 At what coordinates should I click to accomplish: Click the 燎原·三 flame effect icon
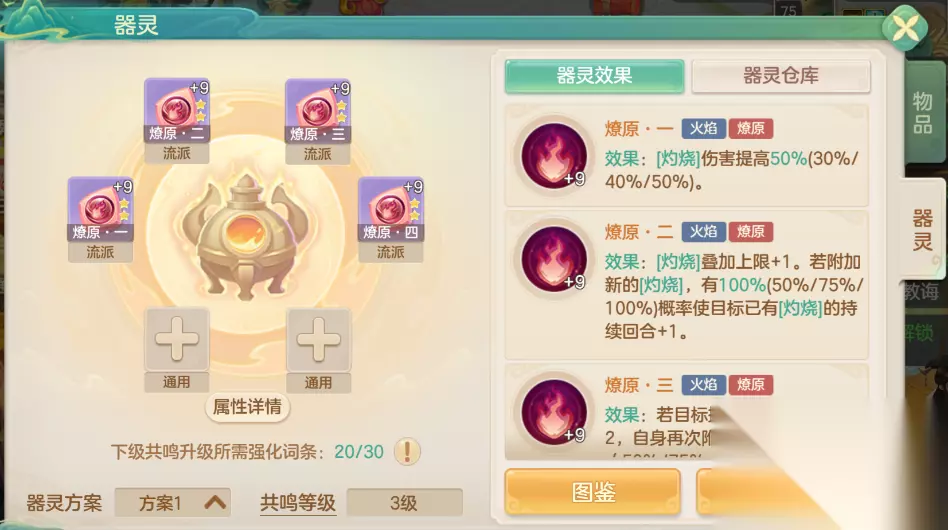(x=554, y=413)
